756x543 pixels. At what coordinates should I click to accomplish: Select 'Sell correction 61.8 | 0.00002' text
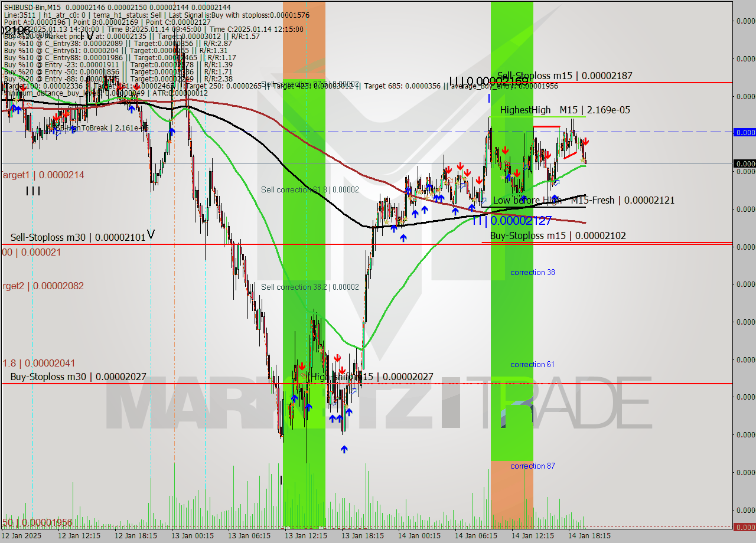coord(310,189)
